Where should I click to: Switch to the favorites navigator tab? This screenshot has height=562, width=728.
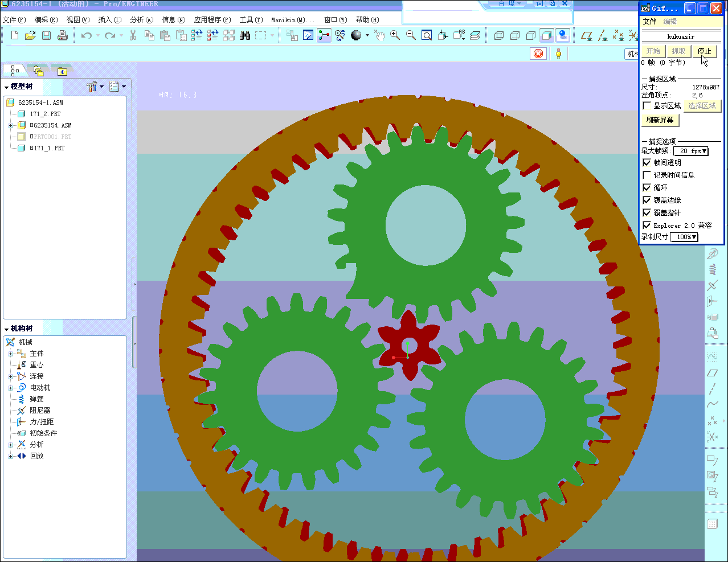point(62,71)
